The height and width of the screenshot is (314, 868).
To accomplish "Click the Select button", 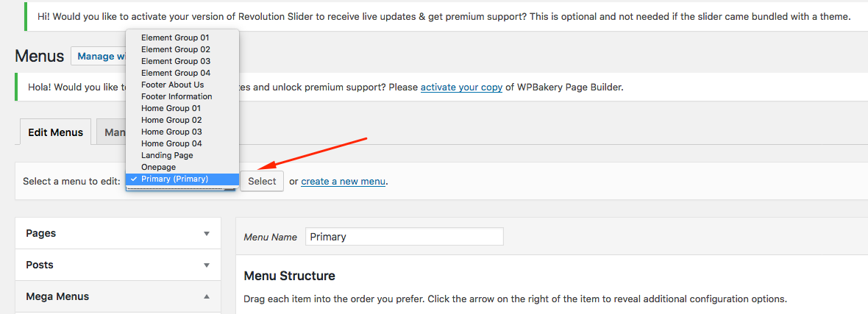I will (262, 182).
